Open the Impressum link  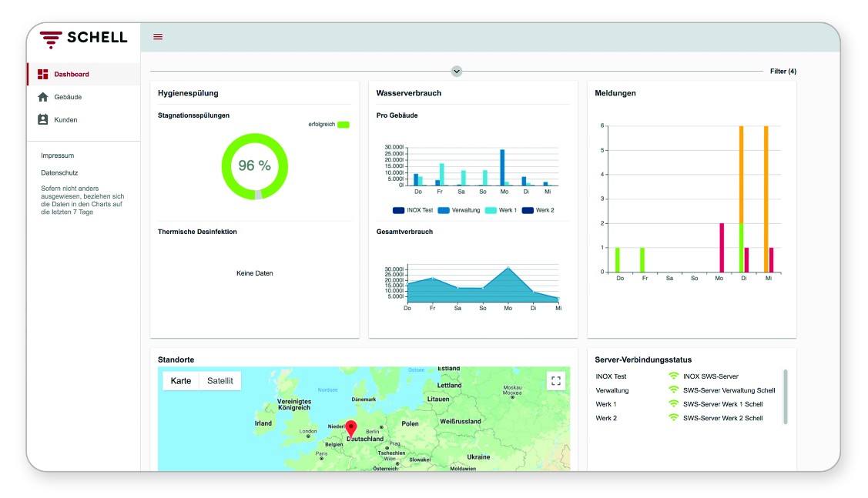[x=58, y=155]
